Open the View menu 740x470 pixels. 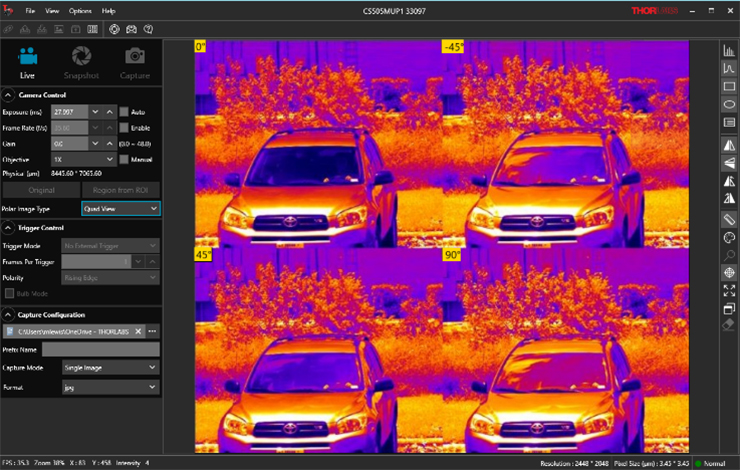52,11
